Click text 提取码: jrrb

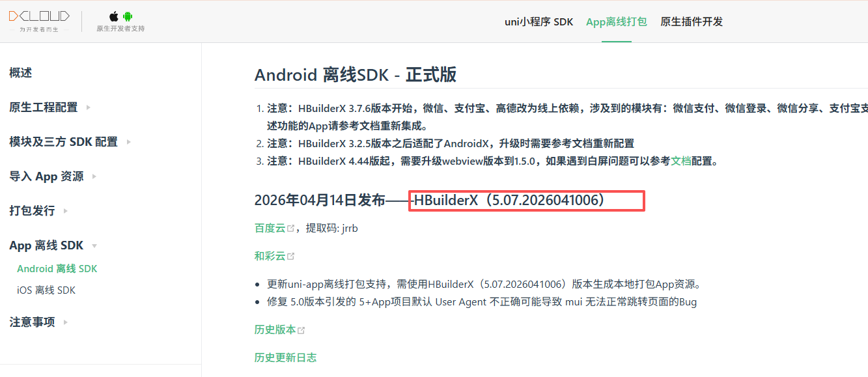pyautogui.click(x=332, y=228)
